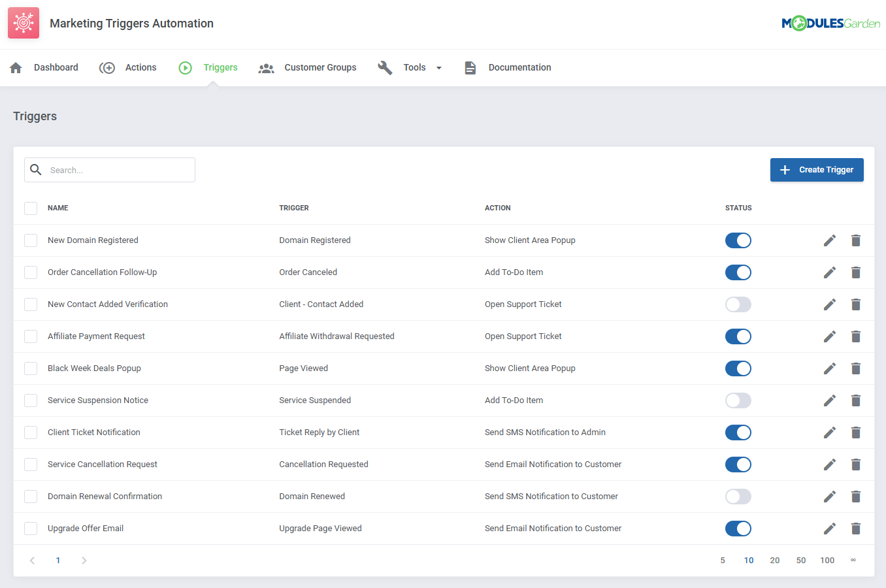The width and height of the screenshot is (886, 588).
Task: Edit the Black Week Deals Popup trigger
Action: (x=829, y=368)
